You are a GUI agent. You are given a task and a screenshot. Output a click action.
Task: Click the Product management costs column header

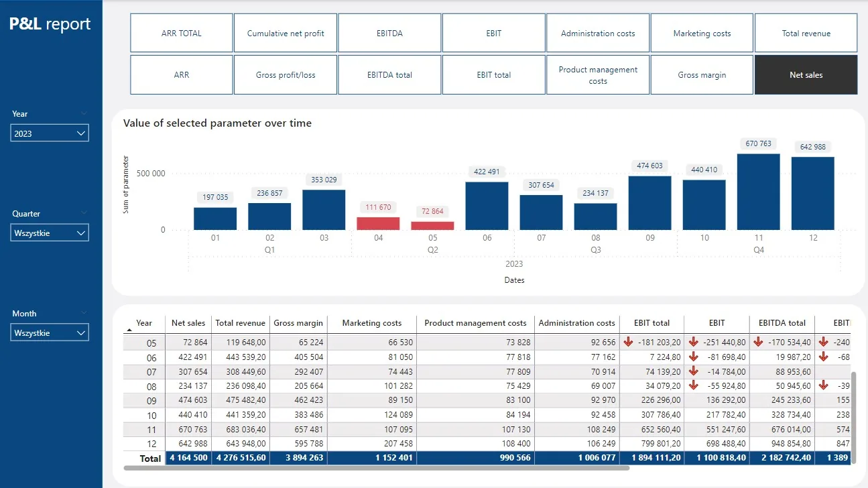pyautogui.click(x=475, y=323)
